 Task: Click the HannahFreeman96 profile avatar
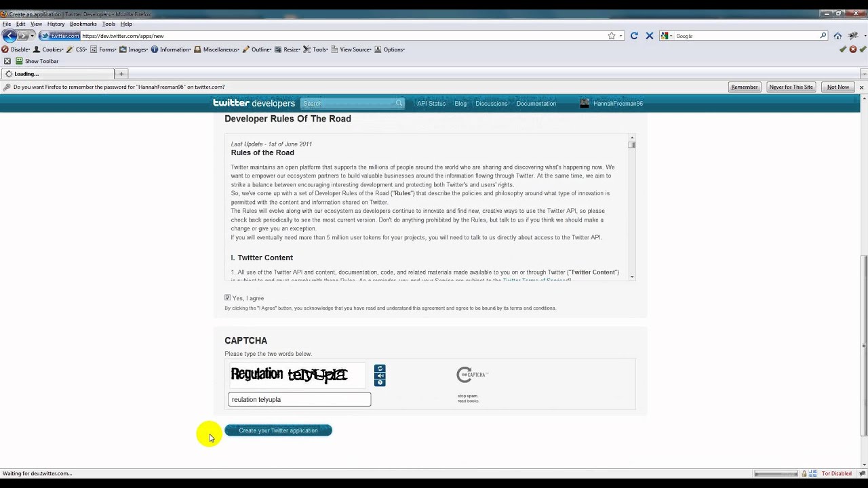(585, 103)
